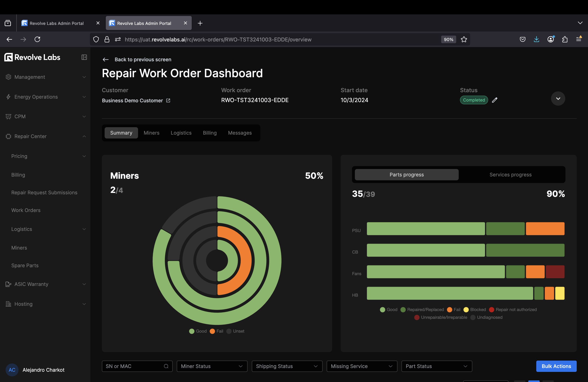Click the Bulk Actions button
Viewport: 588px width, 382px height.
coord(556,366)
